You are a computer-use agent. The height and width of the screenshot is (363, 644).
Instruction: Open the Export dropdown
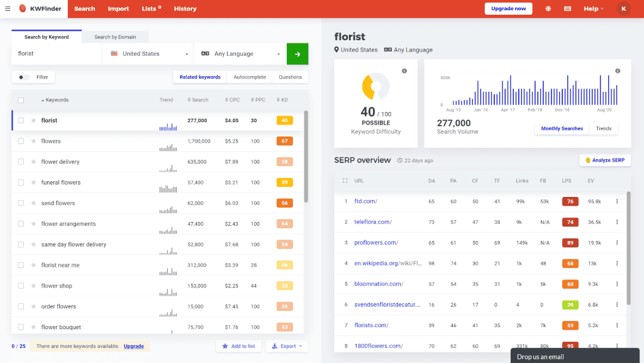coord(286,346)
